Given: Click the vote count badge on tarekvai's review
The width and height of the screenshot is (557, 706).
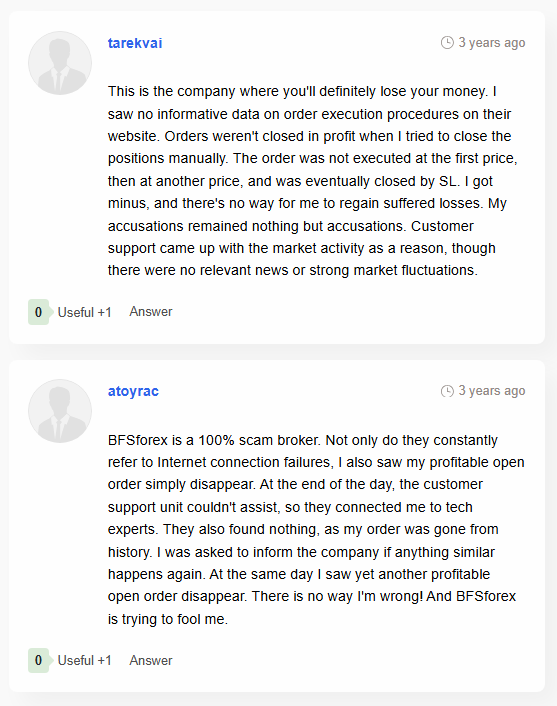Looking at the screenshot, I should click(x=39, y=312).
